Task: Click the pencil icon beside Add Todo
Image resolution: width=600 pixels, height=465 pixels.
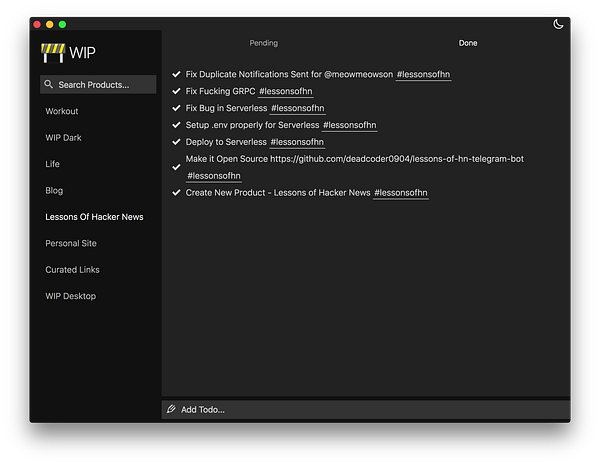Action: point(172,409)
